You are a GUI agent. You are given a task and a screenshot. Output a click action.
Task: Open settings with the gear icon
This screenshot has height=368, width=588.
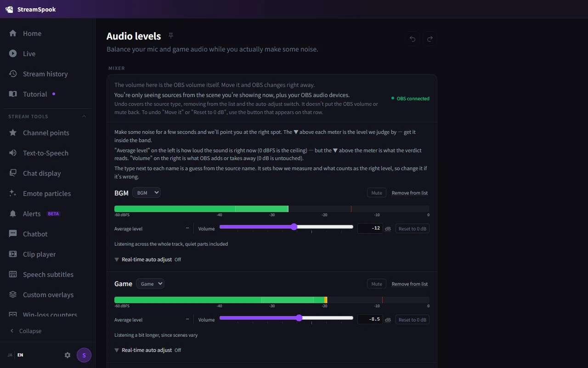pyautogui.click(x=68, y=355)
